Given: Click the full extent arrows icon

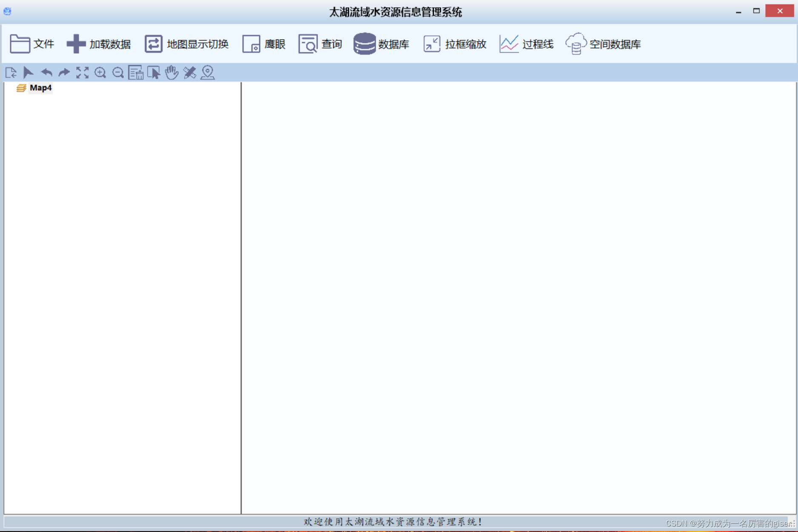Looking at the screenshot, I should [82, 73].
